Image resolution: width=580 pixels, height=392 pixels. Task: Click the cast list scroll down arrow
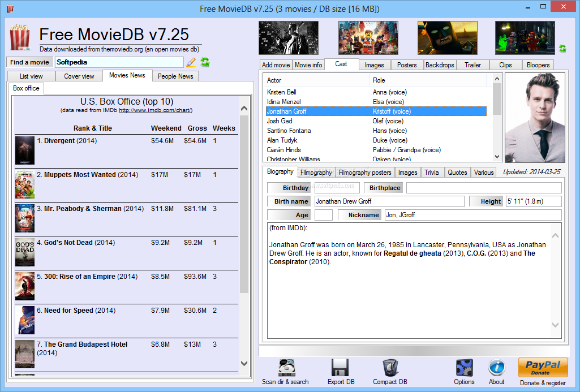[497, 157]
